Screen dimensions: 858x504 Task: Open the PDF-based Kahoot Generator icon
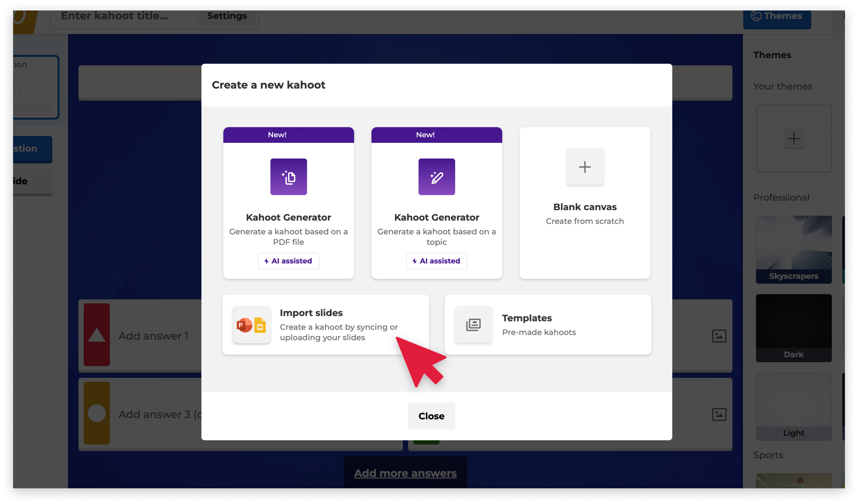point(288,177)
